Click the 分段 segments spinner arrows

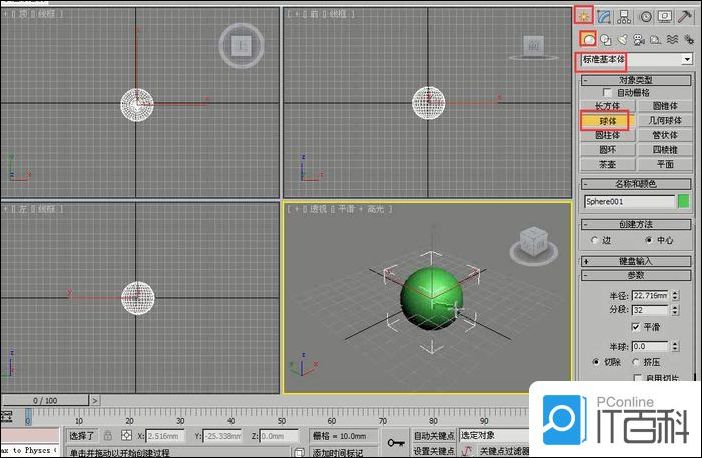pyautogui.click(x=676, y=310)
